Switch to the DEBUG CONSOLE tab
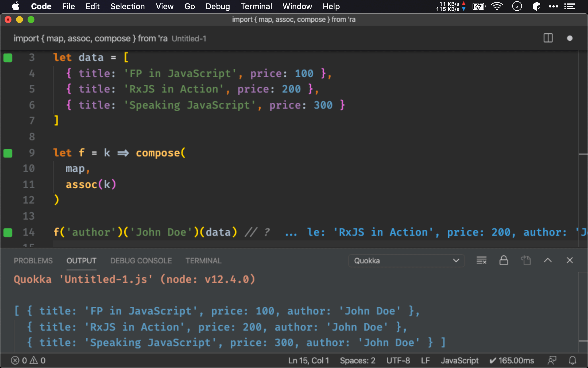This screenshot has height=368, width=588. (141, 261)
